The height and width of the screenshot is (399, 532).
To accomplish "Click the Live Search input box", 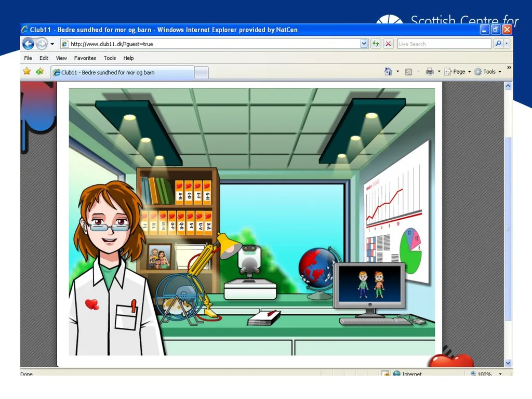I will coord(444,44).
